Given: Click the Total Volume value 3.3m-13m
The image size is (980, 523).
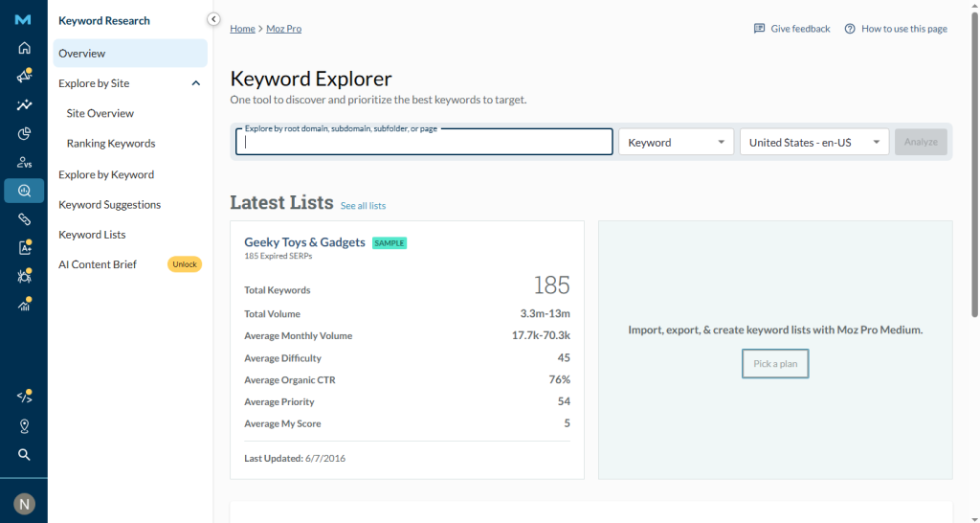Looking at the screenshot, I should (545, 314).
